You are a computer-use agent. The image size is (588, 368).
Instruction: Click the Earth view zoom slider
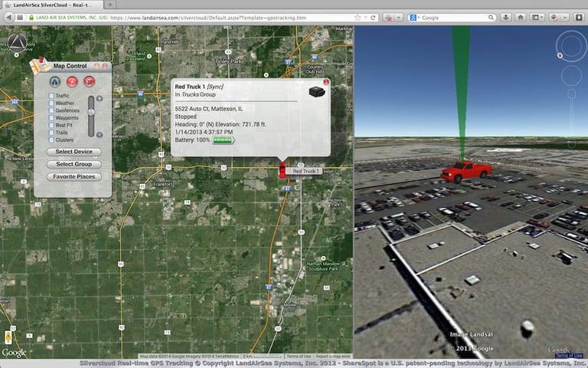click(x=571, y=118)
